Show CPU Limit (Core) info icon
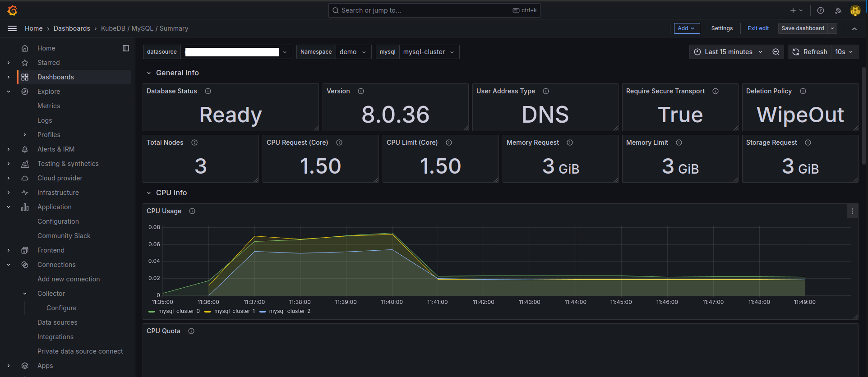868x377 pixels. (449, 143)
